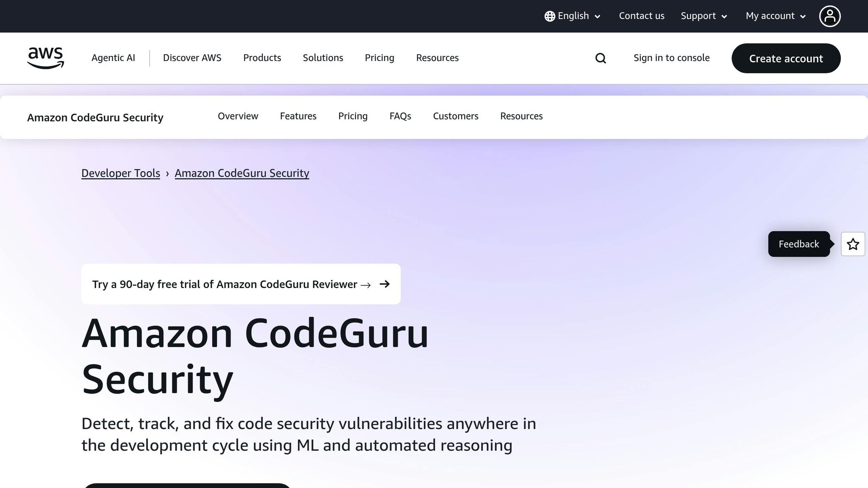Open the top nav Resources menu
The image size is (868, 488).
pos(437,58)
